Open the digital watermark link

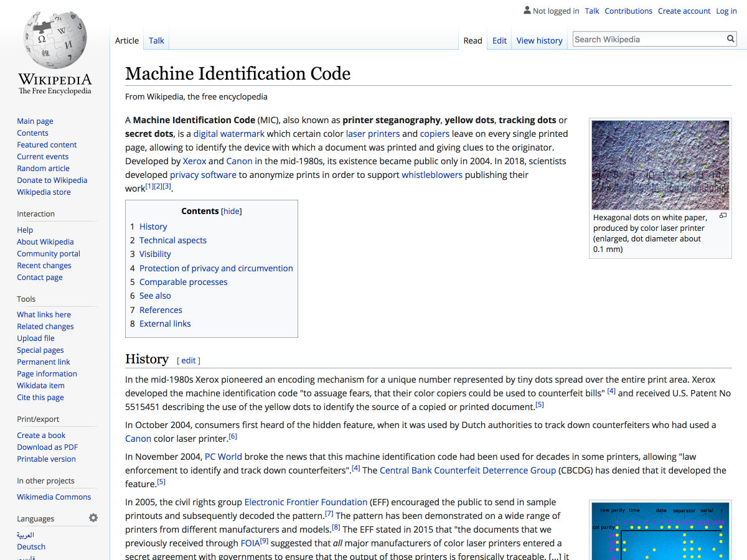[x=228, y=134]
